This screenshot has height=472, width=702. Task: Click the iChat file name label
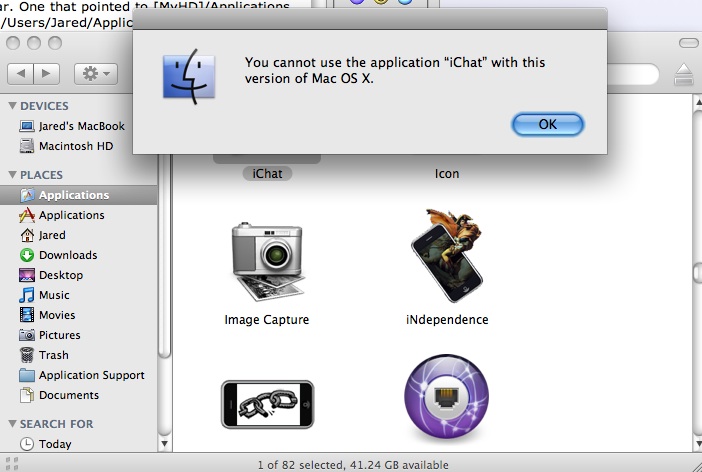coord(267,173)
